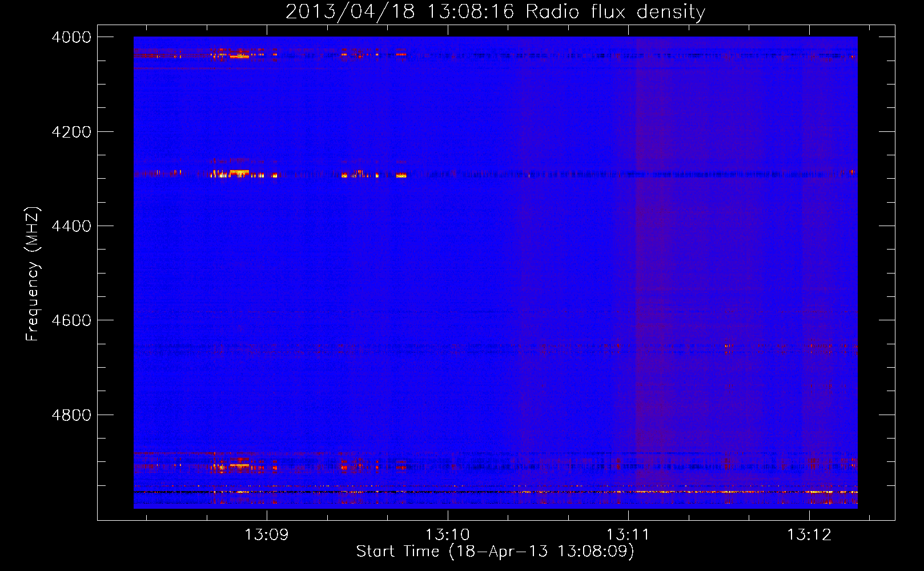Click the 13:10 time tick label
The height and width of the screenshot is (571, 924).
coord(448,535)
